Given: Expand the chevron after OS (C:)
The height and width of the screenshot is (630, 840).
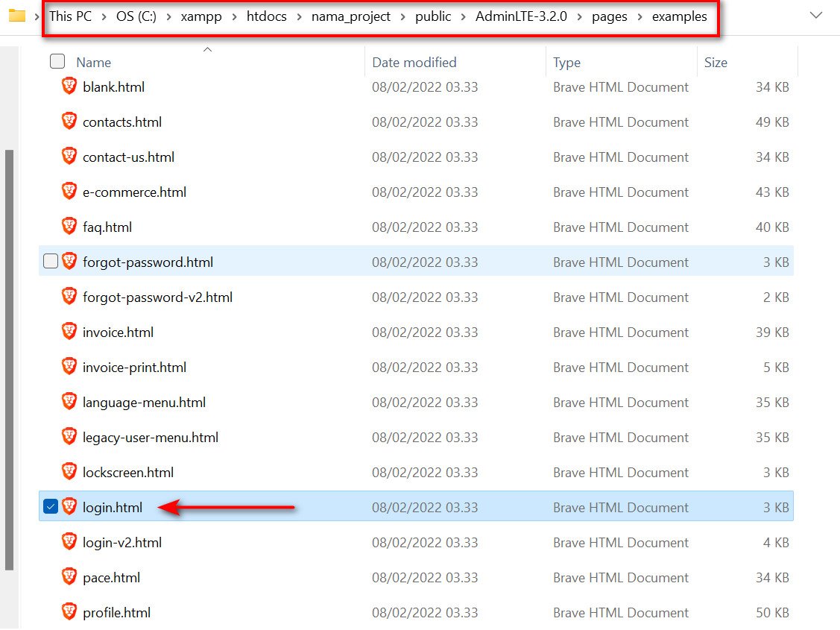Looking at the screenshot, I should pos(168,16).
